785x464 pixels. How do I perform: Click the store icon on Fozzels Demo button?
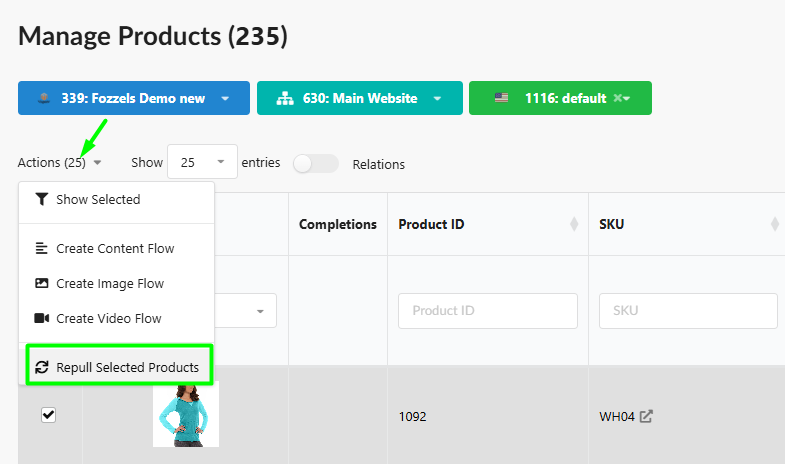(44, 98)
